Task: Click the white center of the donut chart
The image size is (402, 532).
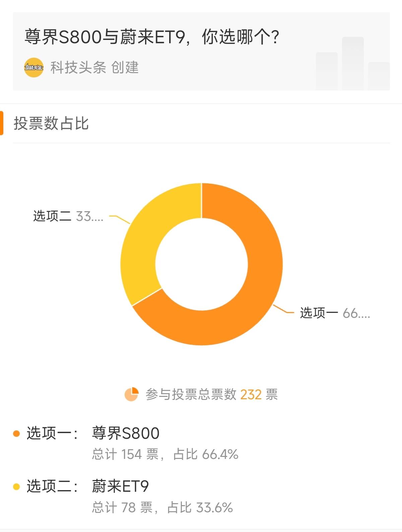Action: click(x=201, y=264)
